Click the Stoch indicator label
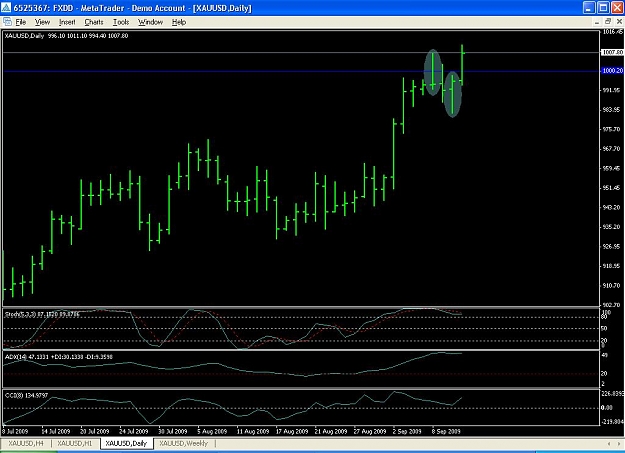 pos(42,314)
